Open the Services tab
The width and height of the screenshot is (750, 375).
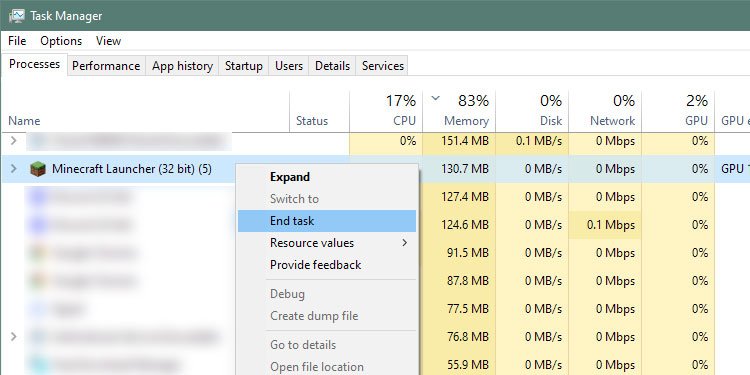383,66
